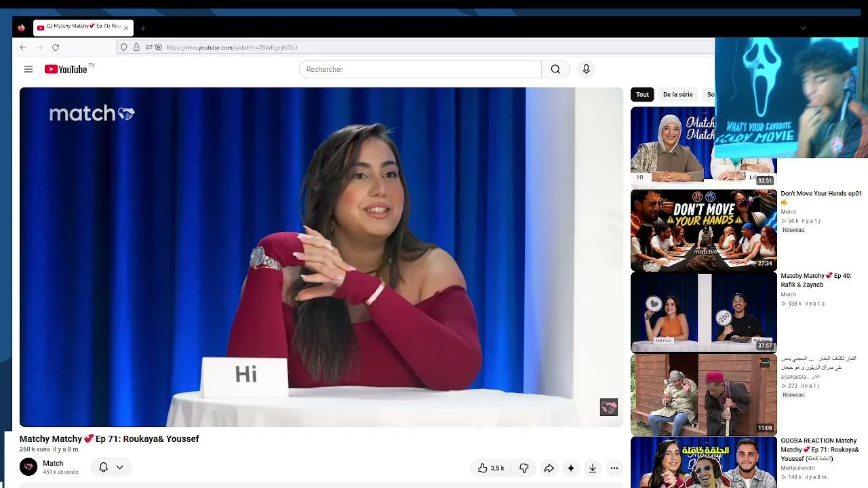Like the video with thumbs up
The height and width of the screenshot is (488, 868).
[x=492, y=468]
